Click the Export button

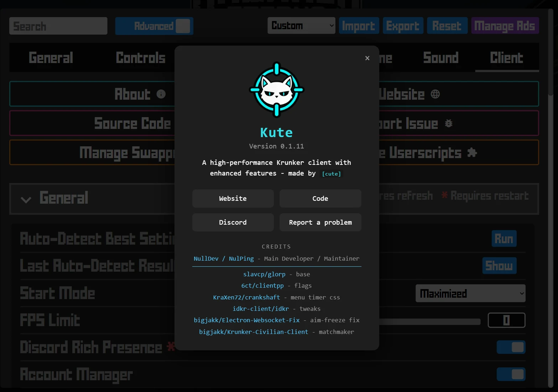(403, 26)
